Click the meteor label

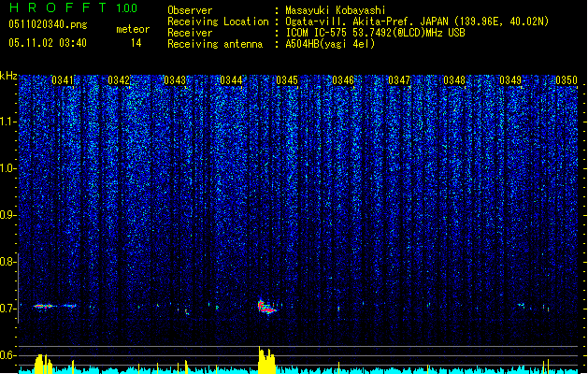click(133, 29)
